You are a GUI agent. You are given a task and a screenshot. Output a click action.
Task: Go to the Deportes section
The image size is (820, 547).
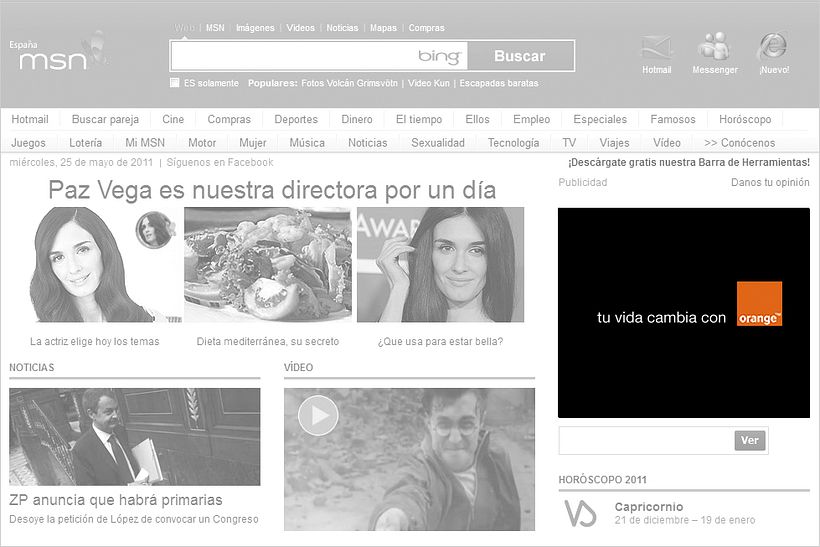point(296,119)
